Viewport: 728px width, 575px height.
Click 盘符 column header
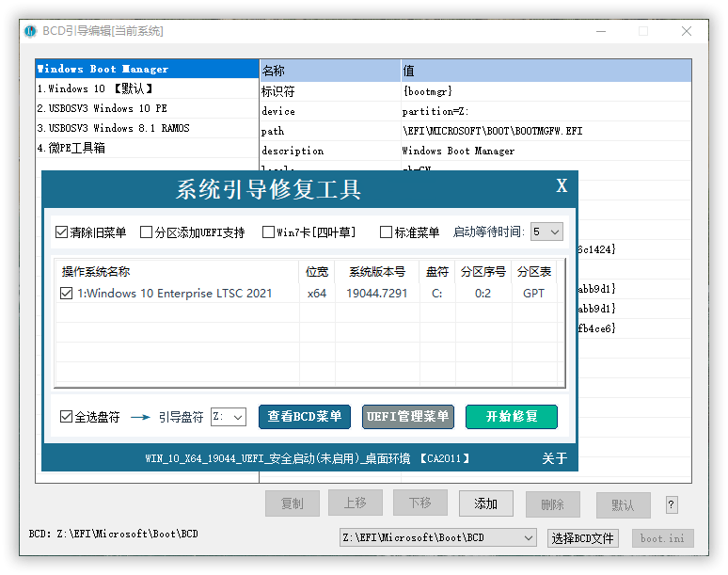click(x=437, y=272)
